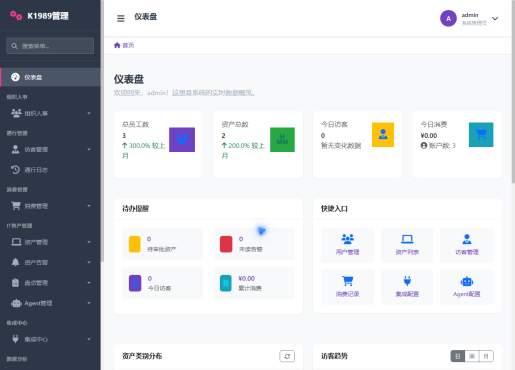The width and height of the screenshot is (515, 370).
Task: Click the K1989管理 gear logo icon
Action: [16, 15]
